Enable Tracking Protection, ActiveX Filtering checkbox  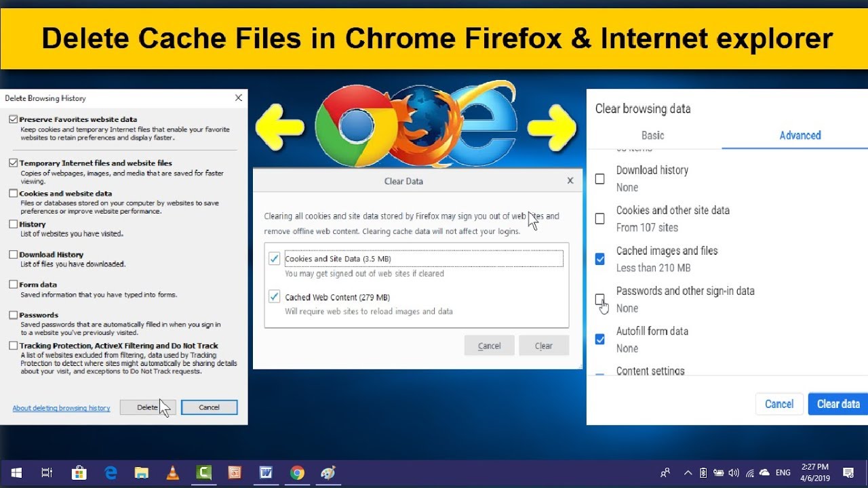click(x=14, y=346)
